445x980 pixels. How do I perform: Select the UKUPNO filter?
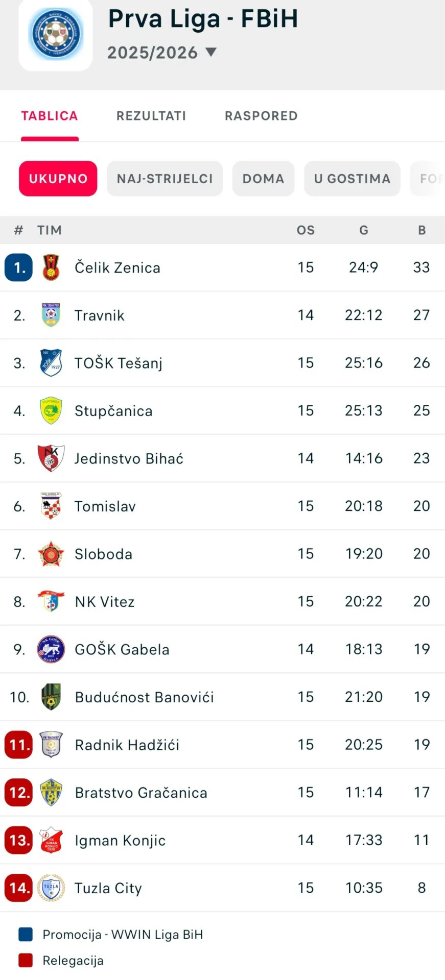[58, 179]
